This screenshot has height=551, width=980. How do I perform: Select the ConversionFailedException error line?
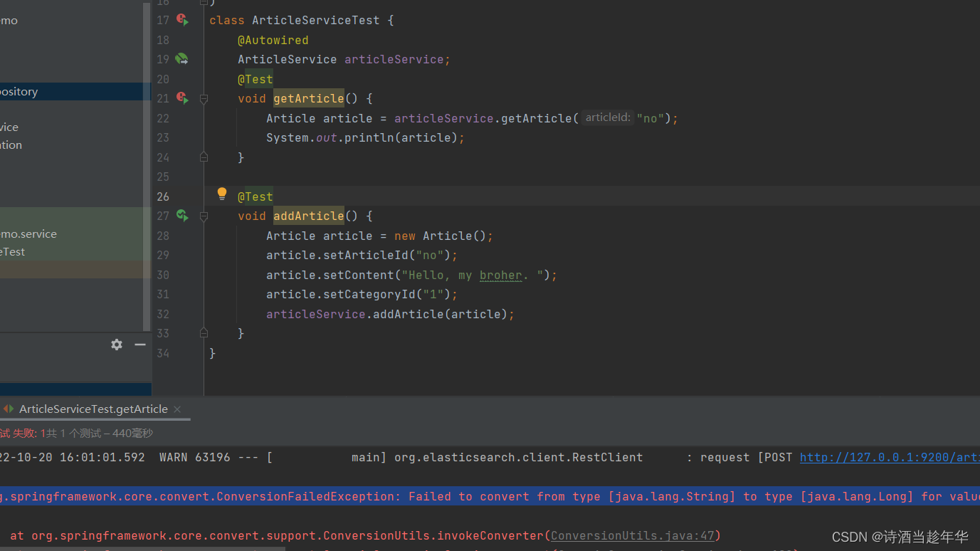[490, 496]
